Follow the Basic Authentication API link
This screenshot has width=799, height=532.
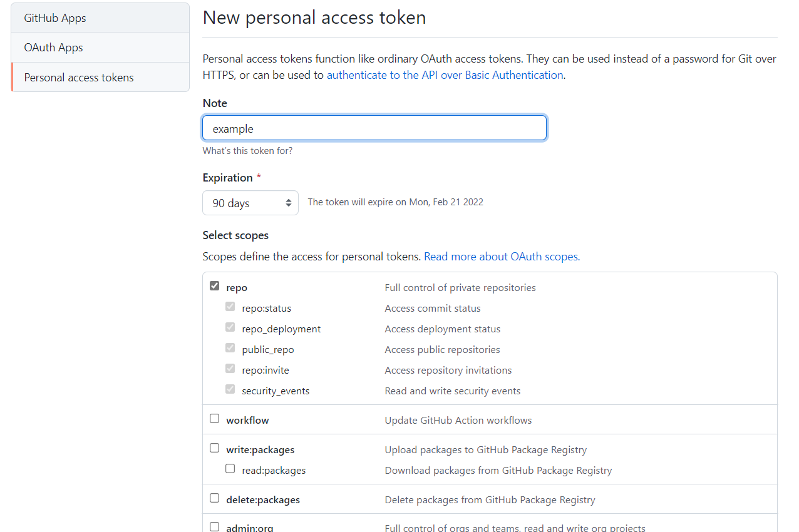(x=445, y=75)
